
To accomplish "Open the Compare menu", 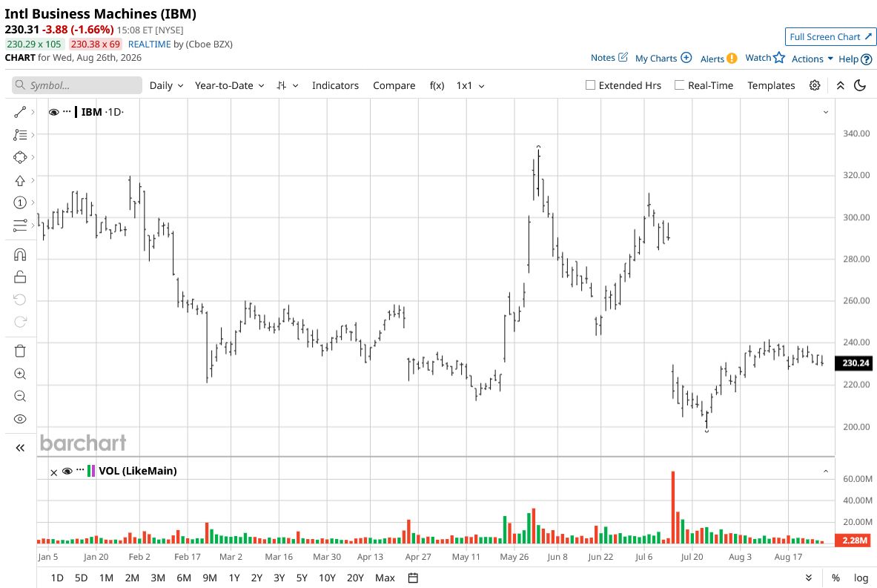I will [394, 85].
